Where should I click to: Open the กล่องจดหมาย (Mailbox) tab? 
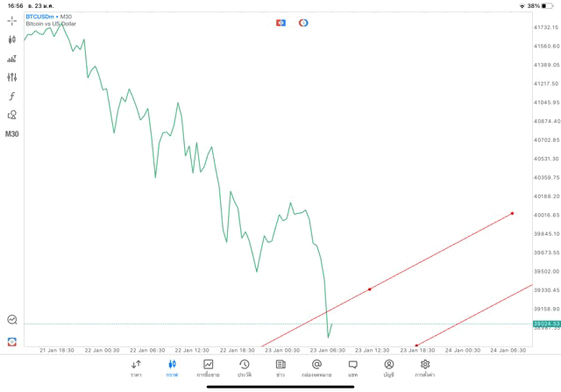pyautogui.click(x=316, y=367)
